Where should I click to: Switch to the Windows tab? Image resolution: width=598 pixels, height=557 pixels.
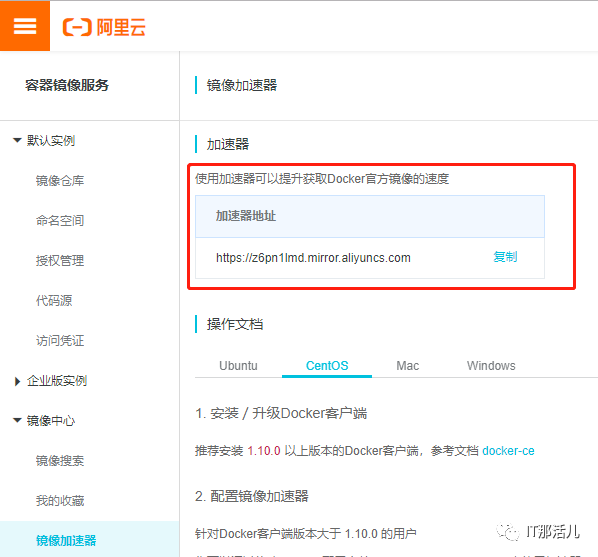coord(491,365)
